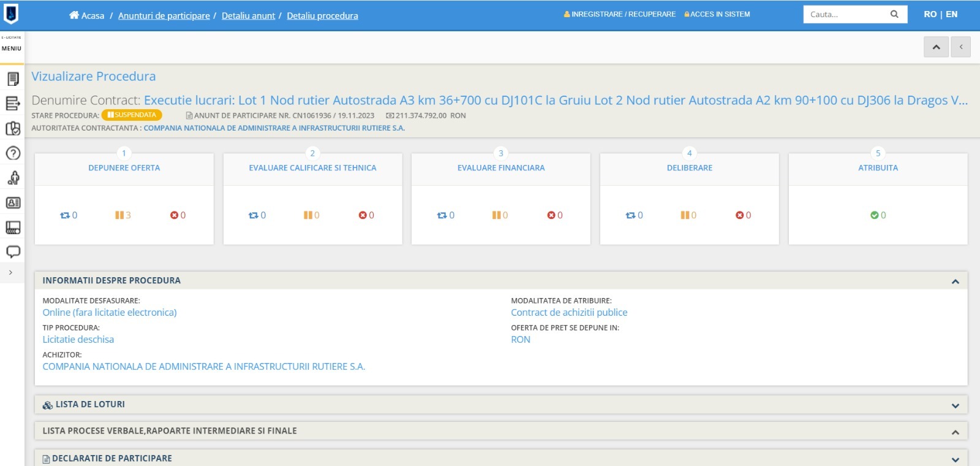The width and height of the screenshot is (980, 466).
Task: Expand the sidebar with right chevron
Action: [x=10, y=272]
